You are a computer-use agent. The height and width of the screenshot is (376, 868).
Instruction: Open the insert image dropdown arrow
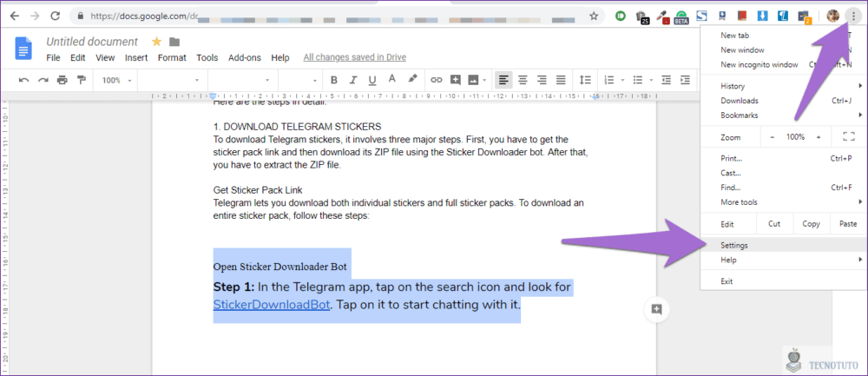[484, 80]
